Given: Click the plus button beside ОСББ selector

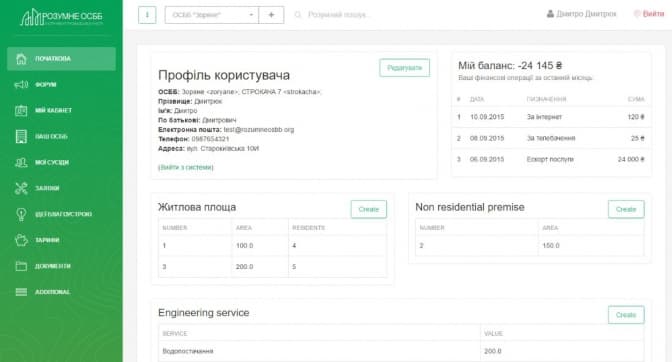Looking at the screenshot, I should (271, 15).
